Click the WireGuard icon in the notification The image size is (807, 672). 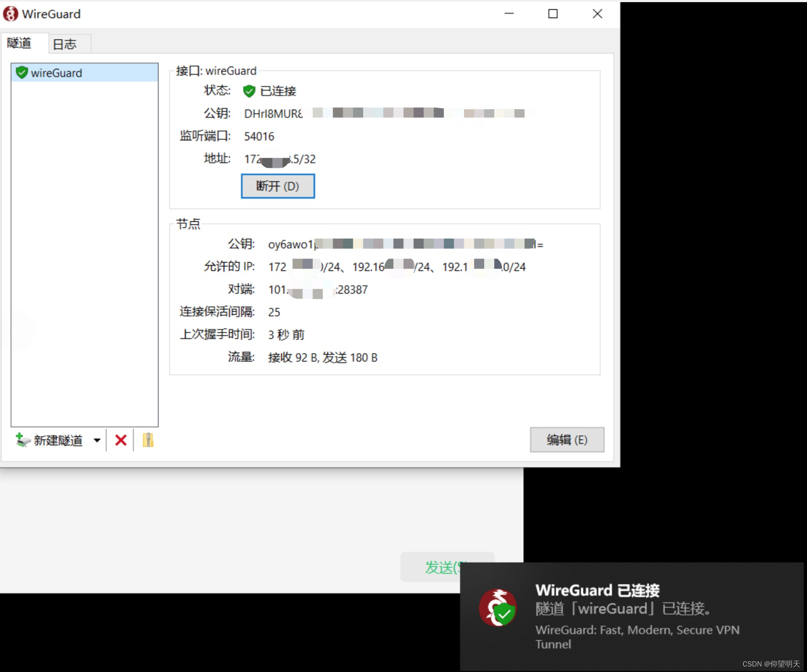[x=498, y=608]
